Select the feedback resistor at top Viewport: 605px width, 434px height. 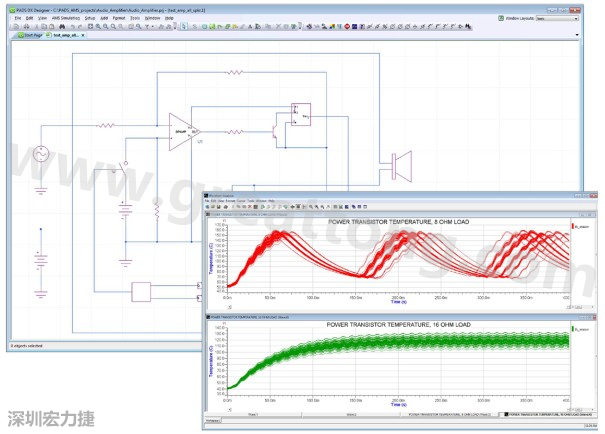pos(236,72)
